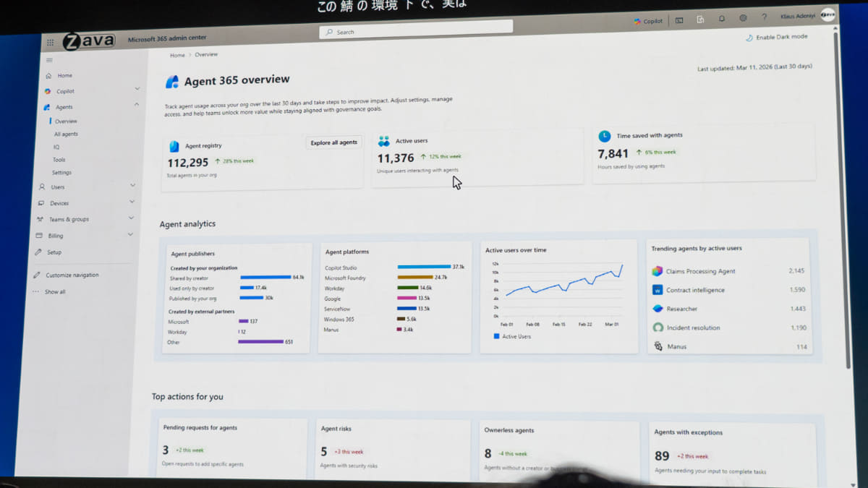
Task: Open the header icon left of the bell
Action: (700, 20)
